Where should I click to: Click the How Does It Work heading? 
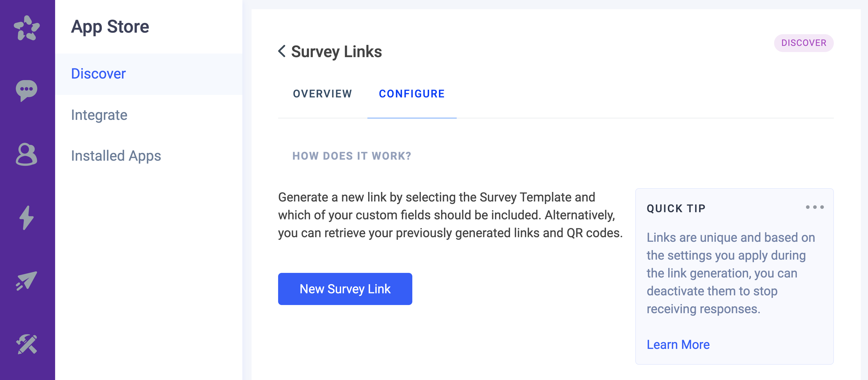pyautogui.click(x=351, y=156)
